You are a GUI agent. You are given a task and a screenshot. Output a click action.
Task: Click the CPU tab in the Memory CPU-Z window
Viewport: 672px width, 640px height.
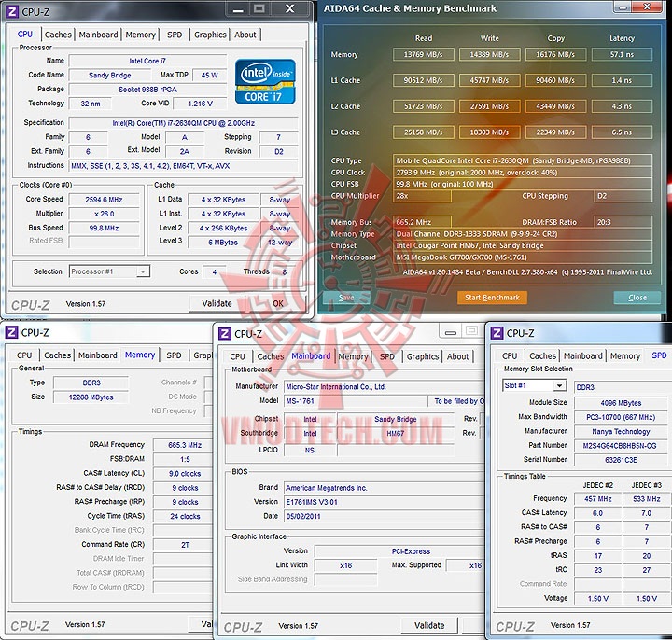click(x=24, y=355)
